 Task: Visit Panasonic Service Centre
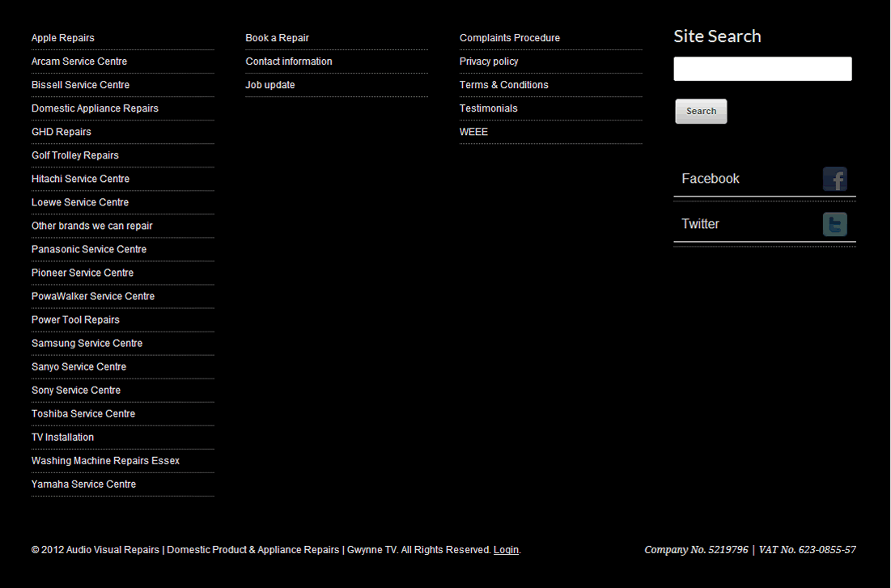pyautogui.click(x=89, y=249)
